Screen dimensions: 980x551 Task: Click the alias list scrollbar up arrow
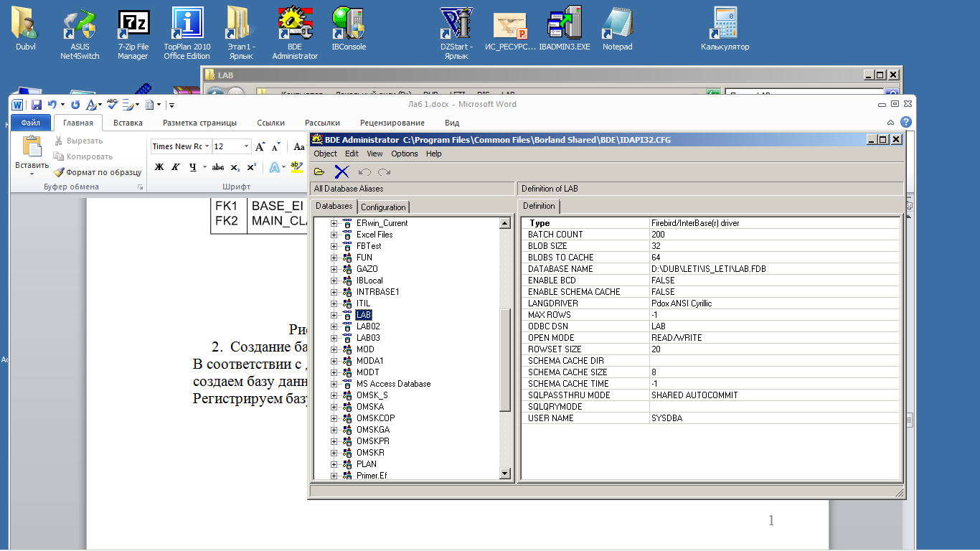tap(504, 224)
